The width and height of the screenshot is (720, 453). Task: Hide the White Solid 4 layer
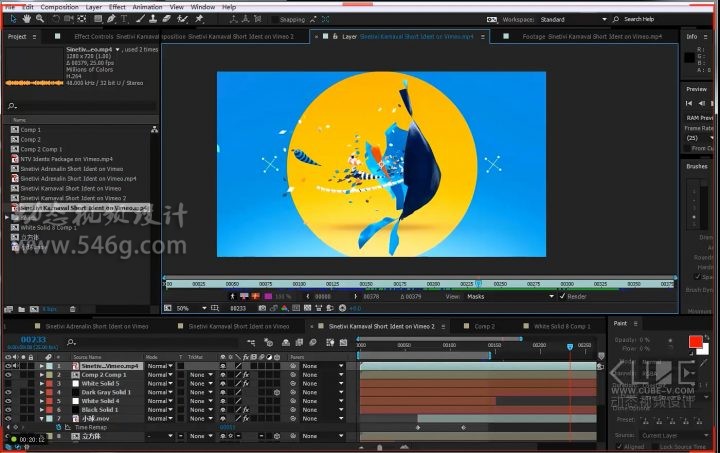(x=8, y=401)
